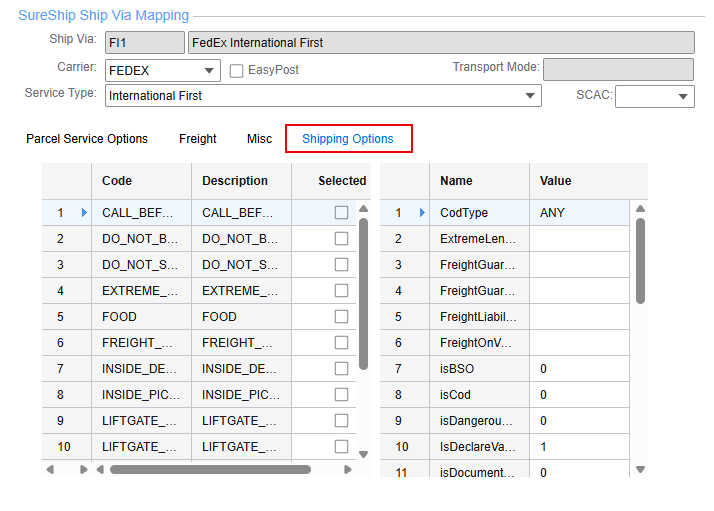Click the Ship Via code field FI1

click(x=144, y=43)
